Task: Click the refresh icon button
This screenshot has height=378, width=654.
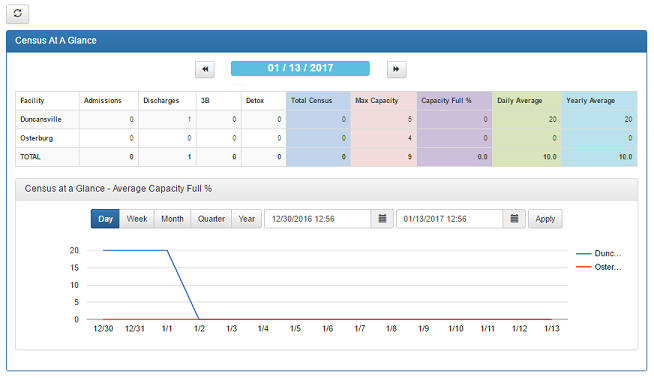Action: click(x=18, y=14)
